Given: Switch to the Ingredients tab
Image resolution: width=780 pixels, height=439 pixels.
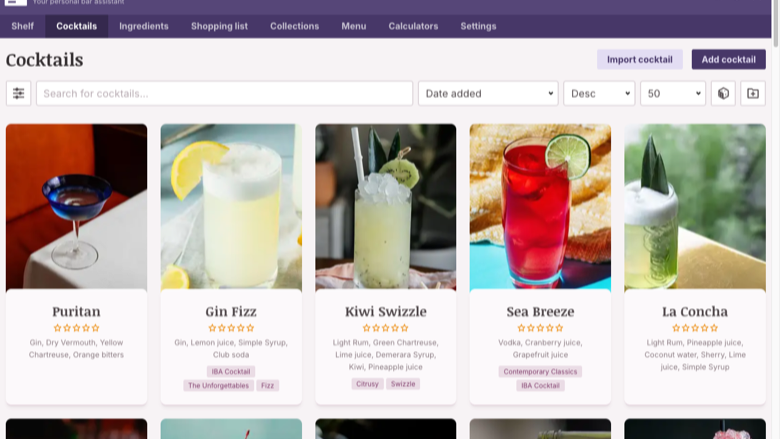Looking at the screenshot, I should click(144, 26).
